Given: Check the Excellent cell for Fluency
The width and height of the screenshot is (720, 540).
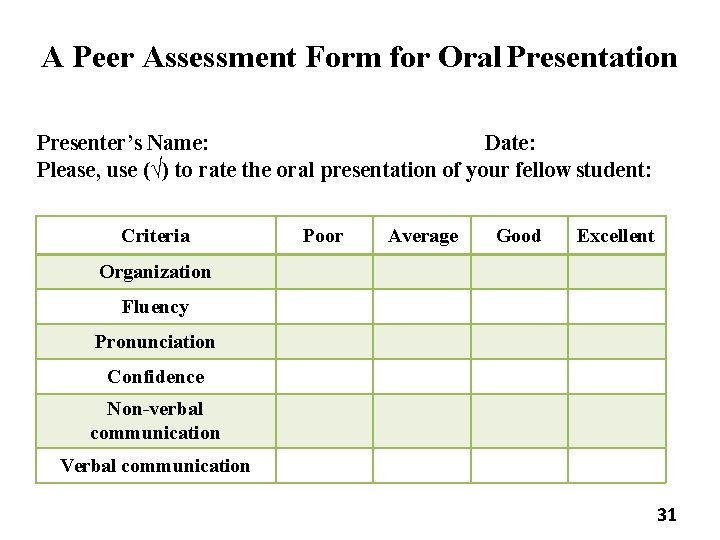Looking at the screenshot, I should [x=616, y=306].
